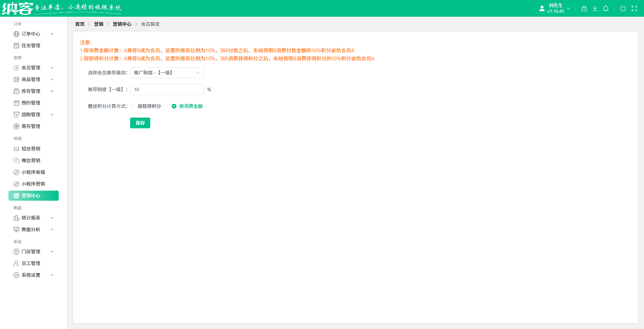Expand the 系统设置 chevron
This screenshot has width=644, height=329.
point(52,275)
